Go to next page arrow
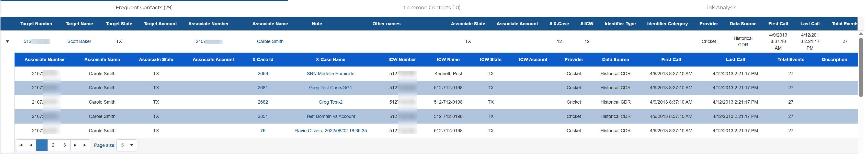Screen dimensions: 868x154 click(x=75, y=145)
